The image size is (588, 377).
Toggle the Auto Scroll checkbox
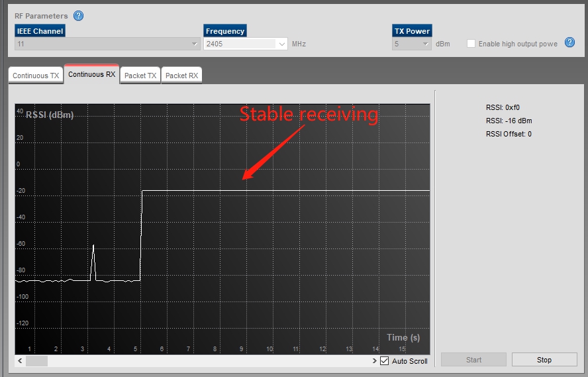click(x=385, y=361)
